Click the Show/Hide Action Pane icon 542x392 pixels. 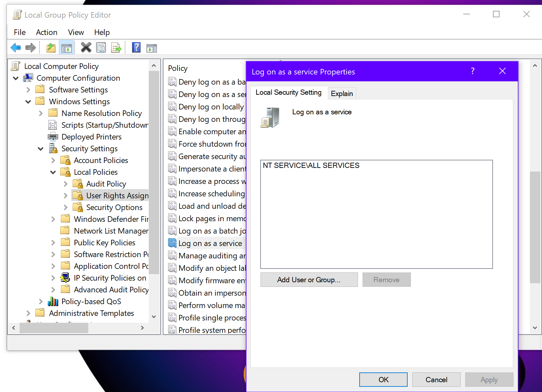click(151, 48)
